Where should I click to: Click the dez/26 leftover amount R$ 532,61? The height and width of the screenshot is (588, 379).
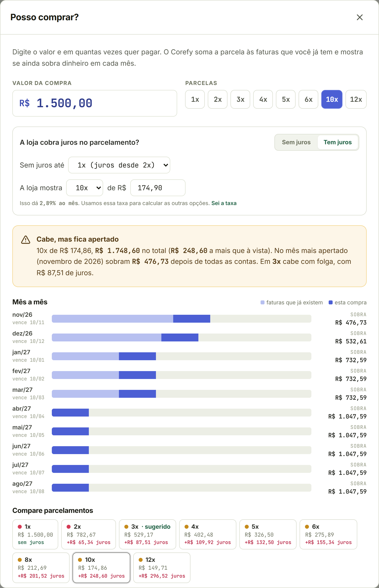coord(351,341)
